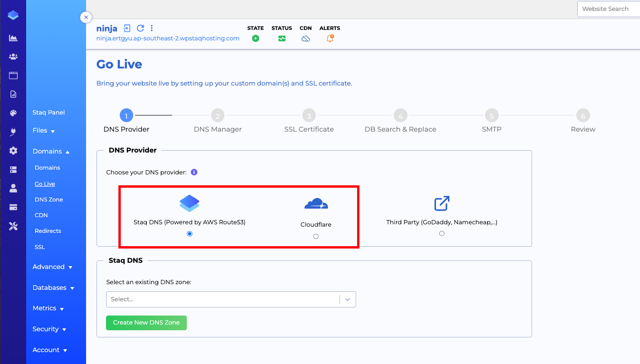Click the Staq logo in the icon rail
The width and height of the screenshot is (640, 364).
(x=13, y=15)
